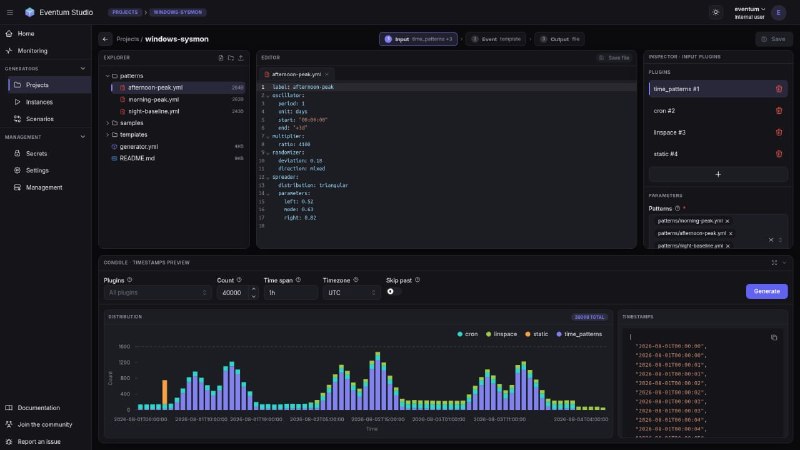800x450 pixels.
Task: Click the Save button
Action: [773, 39]
